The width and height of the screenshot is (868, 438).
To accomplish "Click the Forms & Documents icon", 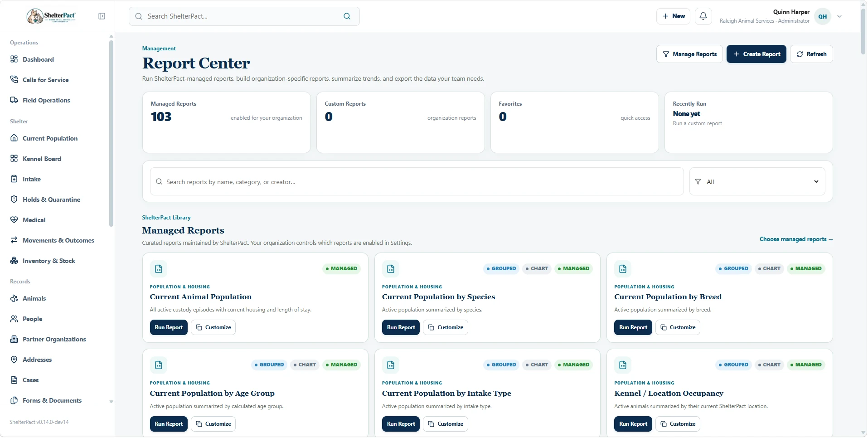I will tap(14, 400).
